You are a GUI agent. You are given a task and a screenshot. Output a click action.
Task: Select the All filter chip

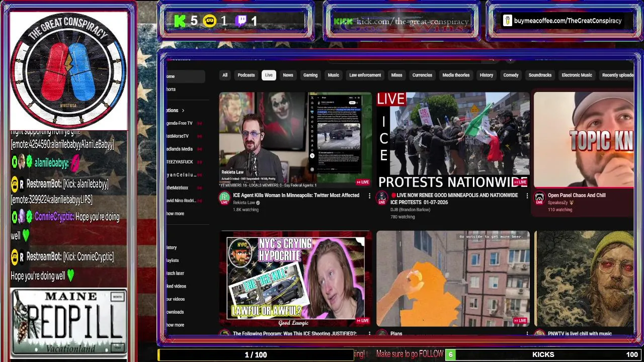pos(225,75)
